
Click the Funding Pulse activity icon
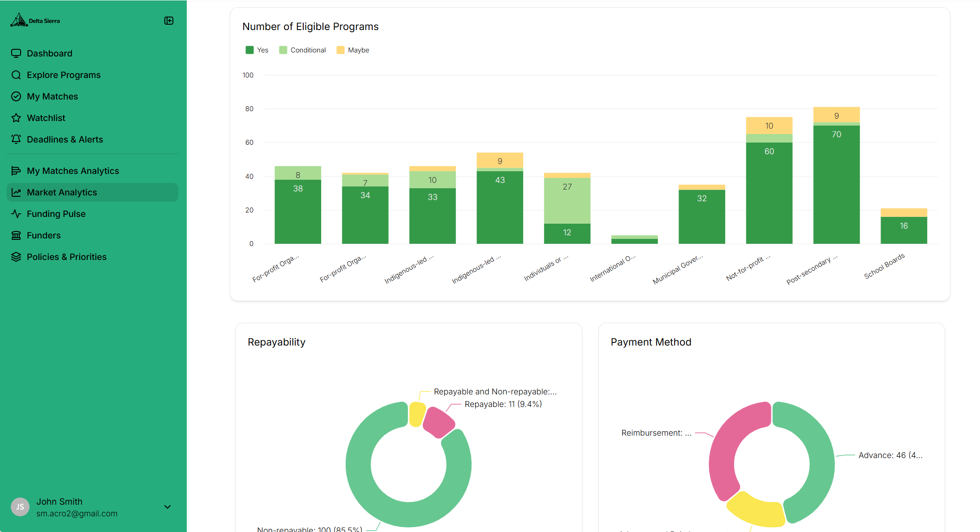16,214
